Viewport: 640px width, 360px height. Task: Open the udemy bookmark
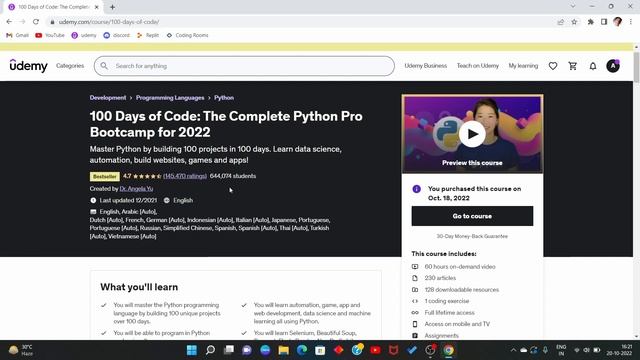pyautogui.click(x=84, y=36)
